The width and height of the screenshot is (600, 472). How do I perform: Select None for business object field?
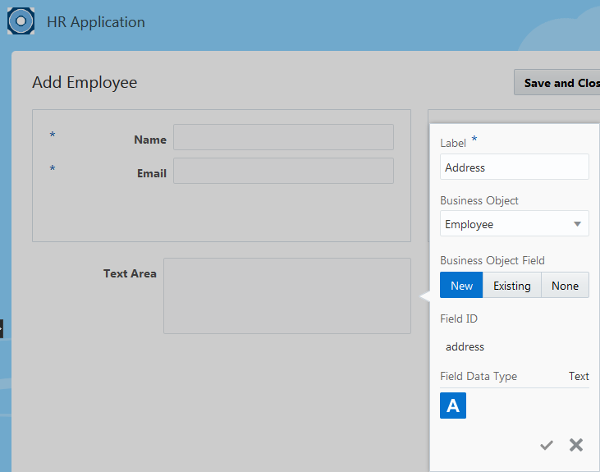coord(565,286)
